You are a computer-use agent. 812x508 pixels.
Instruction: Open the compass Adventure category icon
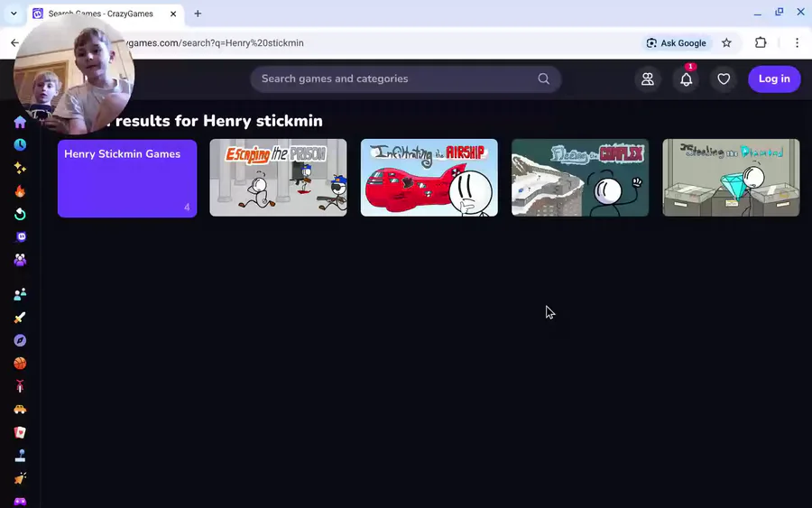pyautogui.click(x=20, y=340)
